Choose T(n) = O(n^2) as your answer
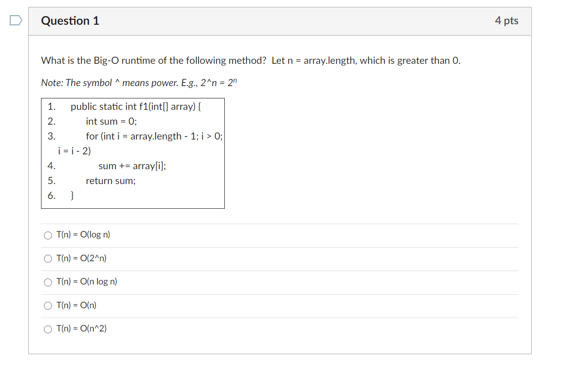 click(48, 328)
